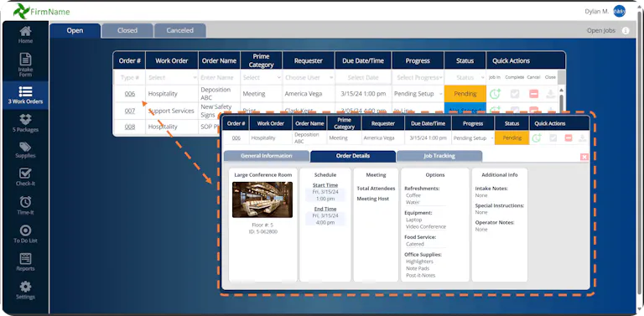Click Close download icon for order 006
644x316 pixels.
(x=550, y=94)
